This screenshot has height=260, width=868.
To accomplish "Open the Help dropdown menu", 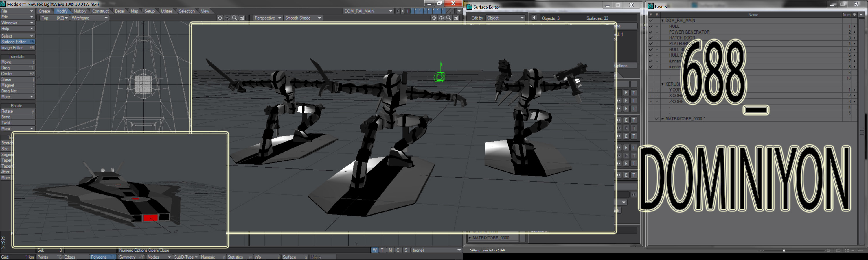I will 18,29.
